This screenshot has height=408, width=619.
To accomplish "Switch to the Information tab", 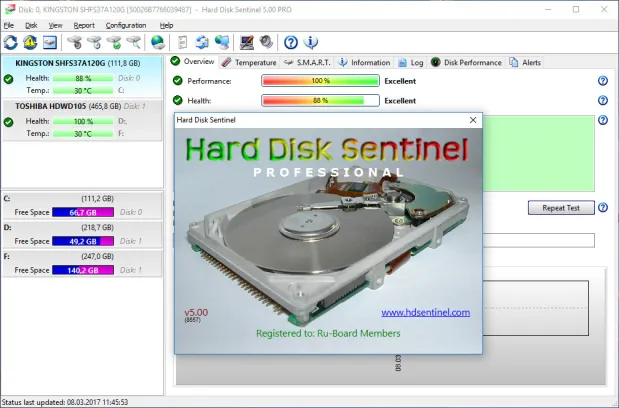I will (x=364, y=62).
